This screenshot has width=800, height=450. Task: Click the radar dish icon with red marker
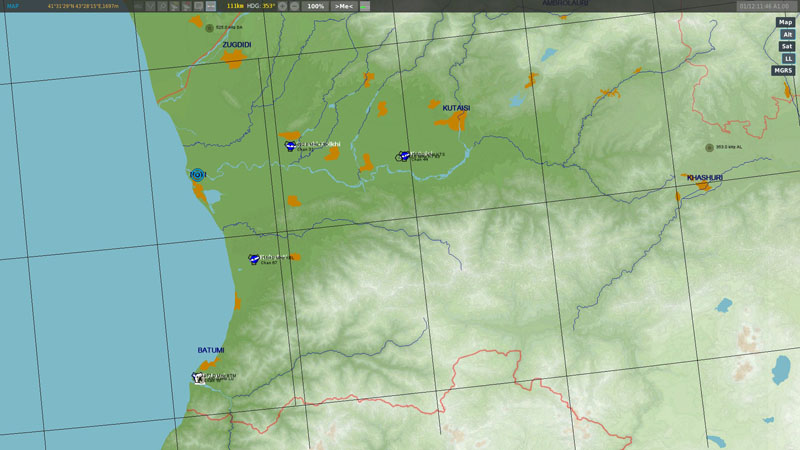point(186,6)
